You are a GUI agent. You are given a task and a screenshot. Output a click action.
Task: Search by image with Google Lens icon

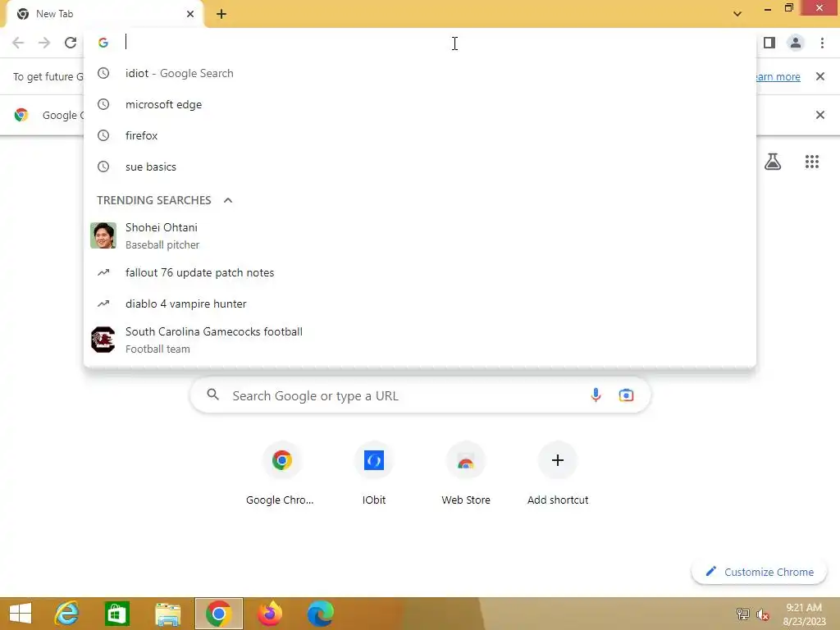626,395
